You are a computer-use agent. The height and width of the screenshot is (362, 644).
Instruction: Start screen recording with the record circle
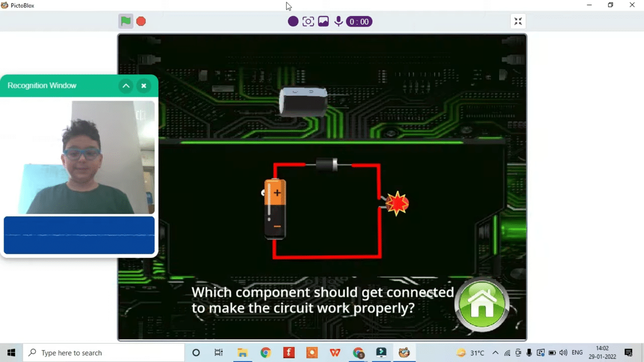point(293,21)
